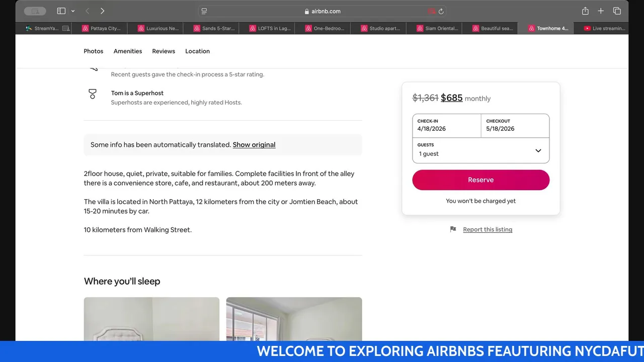Open the sidebar options dropdown arrow

click(73, 11)
